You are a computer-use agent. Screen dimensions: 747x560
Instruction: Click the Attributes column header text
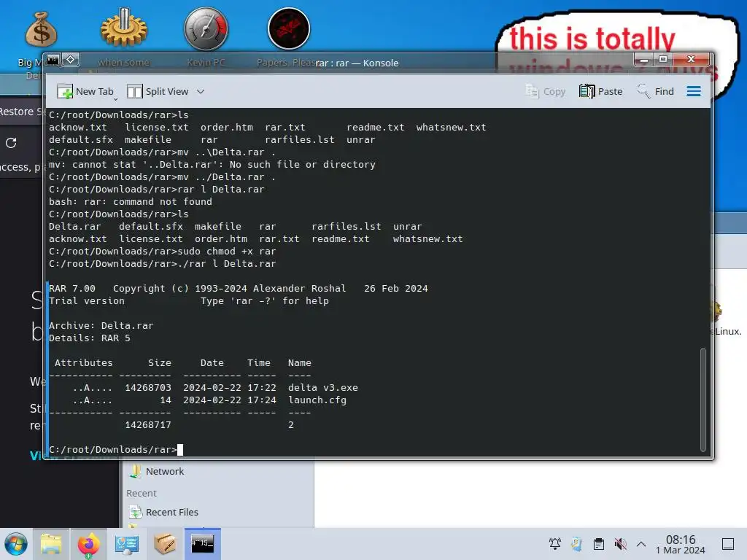click(84, 363)
